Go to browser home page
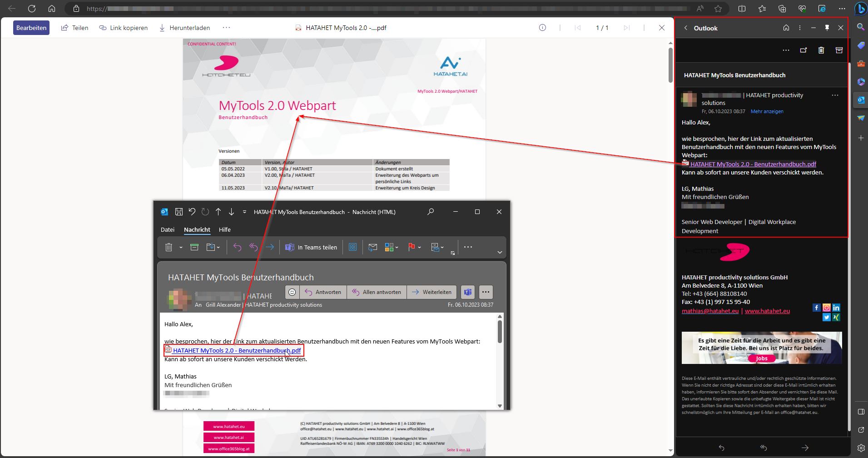Screen dimensions: 868x458 (x=52, y=9)
